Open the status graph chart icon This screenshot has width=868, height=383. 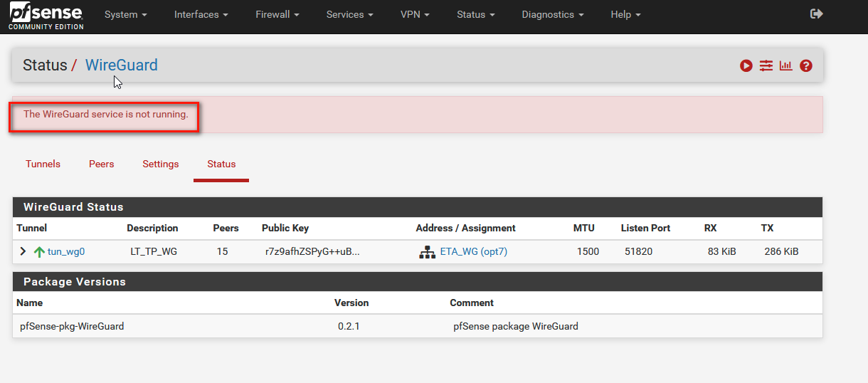(785, 66)
